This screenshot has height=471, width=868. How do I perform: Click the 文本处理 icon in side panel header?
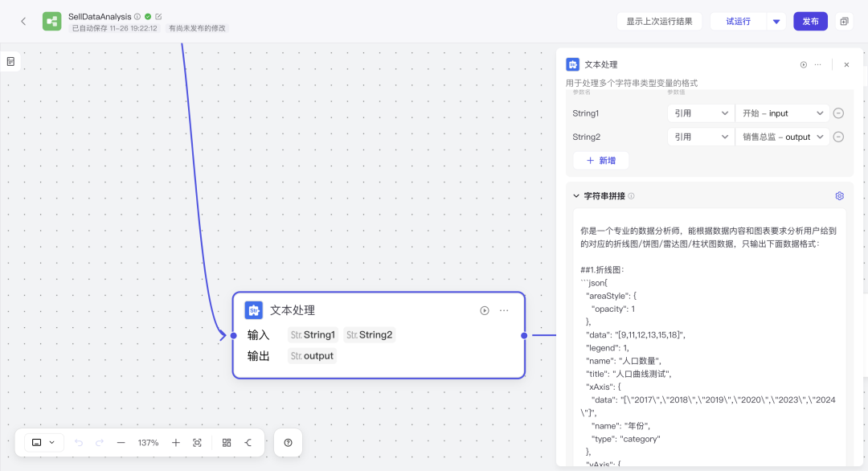point(572,65)
